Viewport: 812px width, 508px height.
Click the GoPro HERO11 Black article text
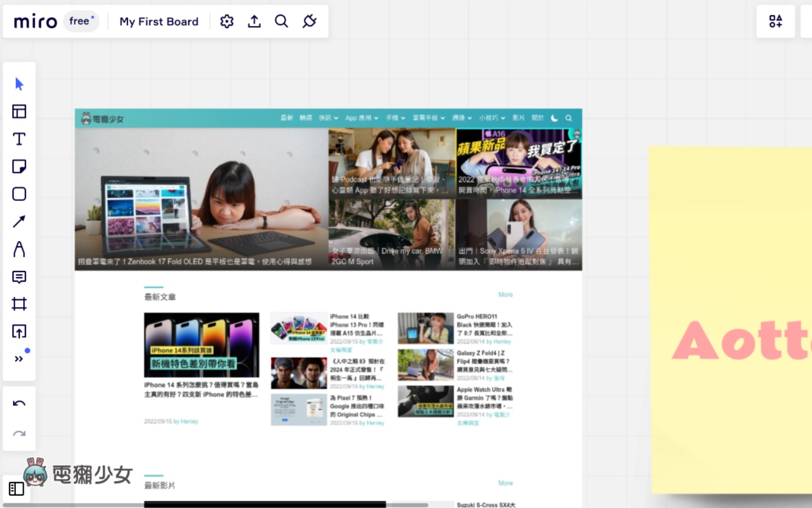(x=485, y=325)
